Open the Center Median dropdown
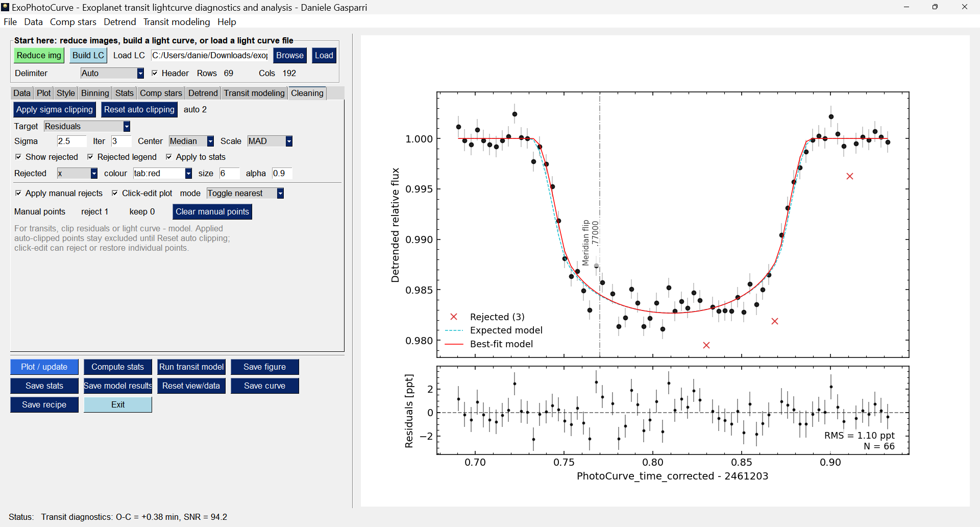 click(x=191, y=141)
